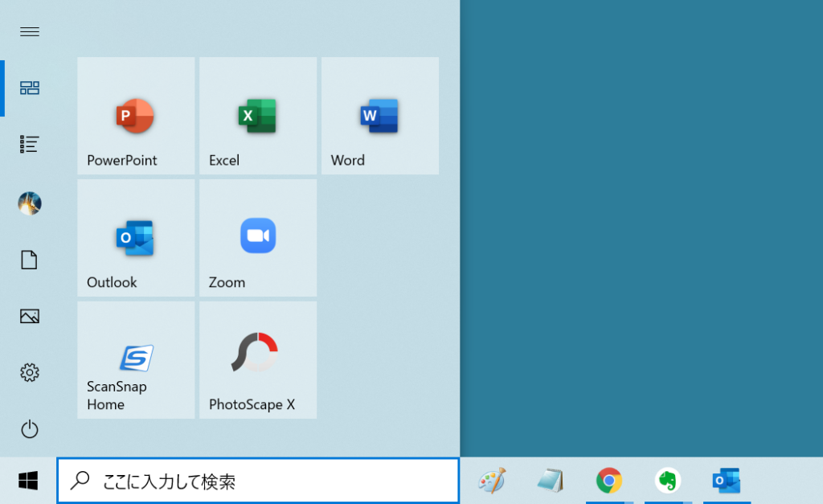The height and width of the screenshot is (504, 823).
Task: Click the Windows Start button
Action: point(28,481)
